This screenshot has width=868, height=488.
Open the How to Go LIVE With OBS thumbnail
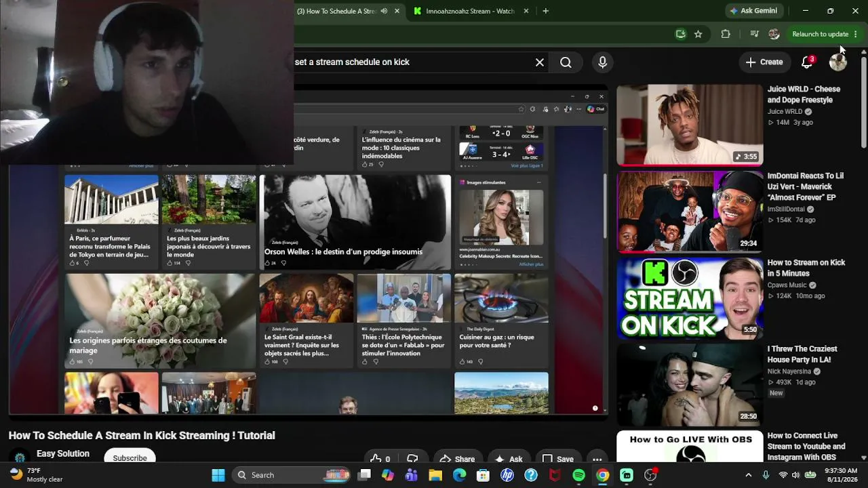tap(690, 447)
